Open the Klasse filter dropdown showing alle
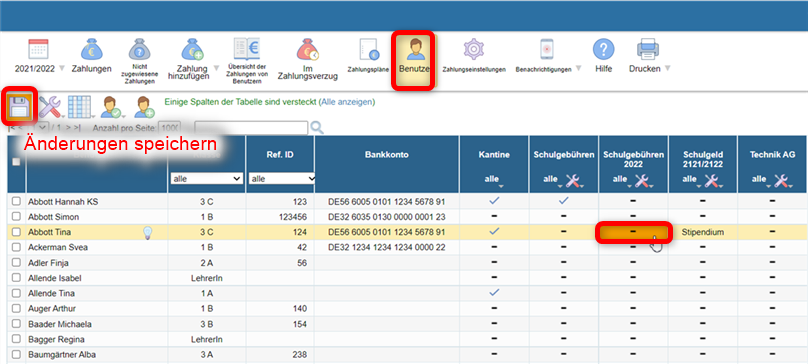 click(x=207, y=178)
